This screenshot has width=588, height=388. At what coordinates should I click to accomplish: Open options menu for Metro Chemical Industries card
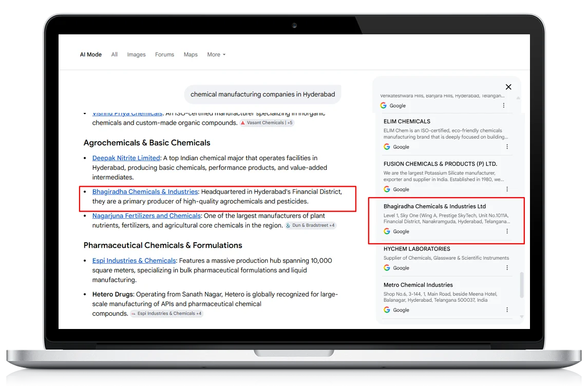[507, 309]
